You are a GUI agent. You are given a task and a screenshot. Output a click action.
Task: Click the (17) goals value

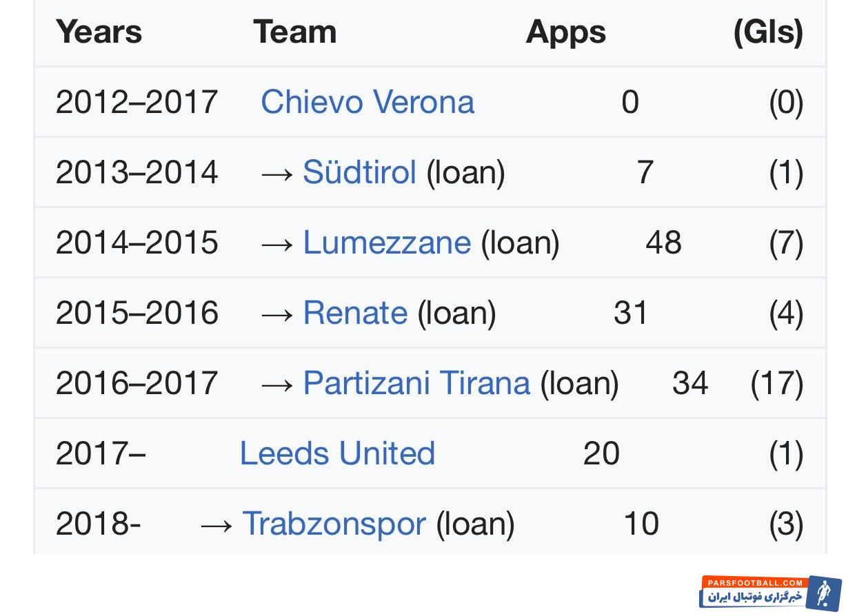pos(777,383)
